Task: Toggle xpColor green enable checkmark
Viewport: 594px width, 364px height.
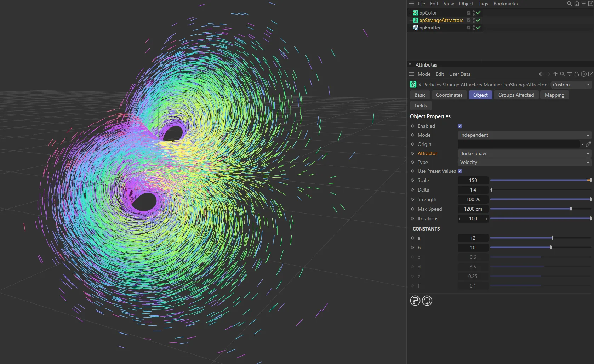Action: [x=478, y=13]
